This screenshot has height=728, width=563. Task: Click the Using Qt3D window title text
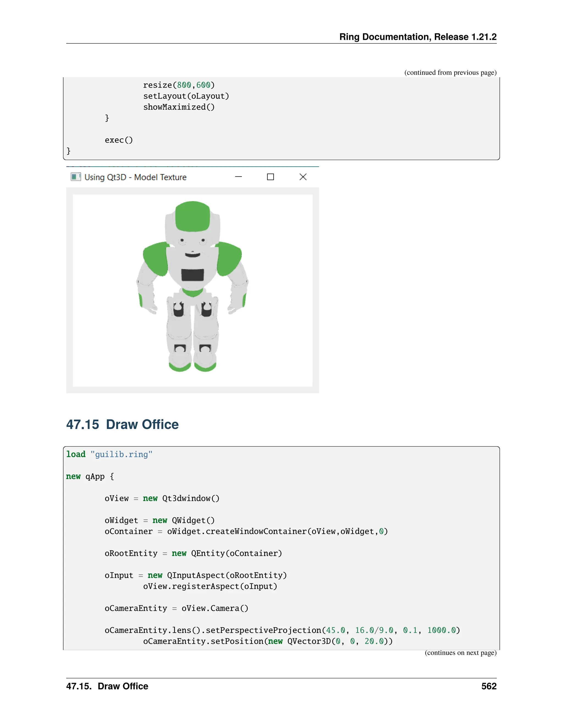pos(135,177)
